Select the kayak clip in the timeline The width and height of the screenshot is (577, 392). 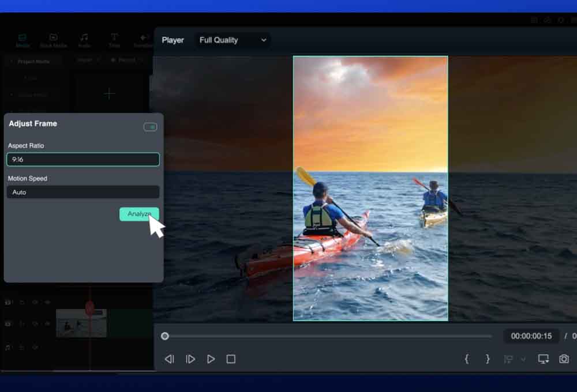pos(81,323)
